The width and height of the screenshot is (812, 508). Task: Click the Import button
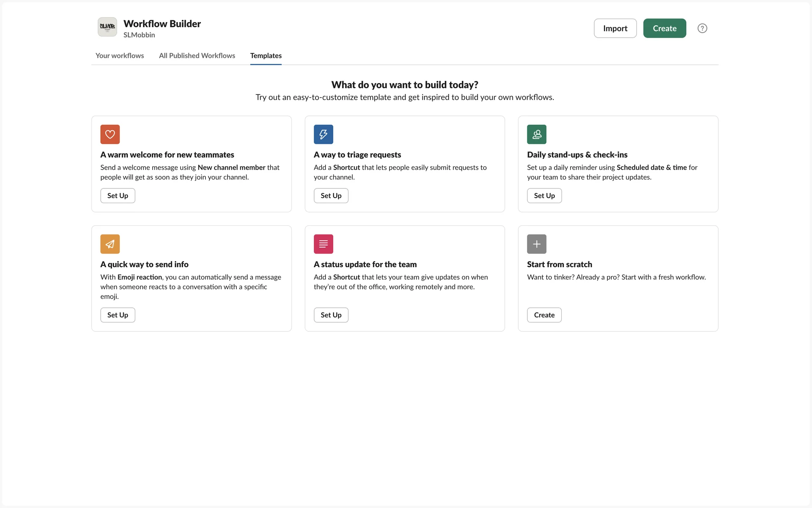click(615, 28)
